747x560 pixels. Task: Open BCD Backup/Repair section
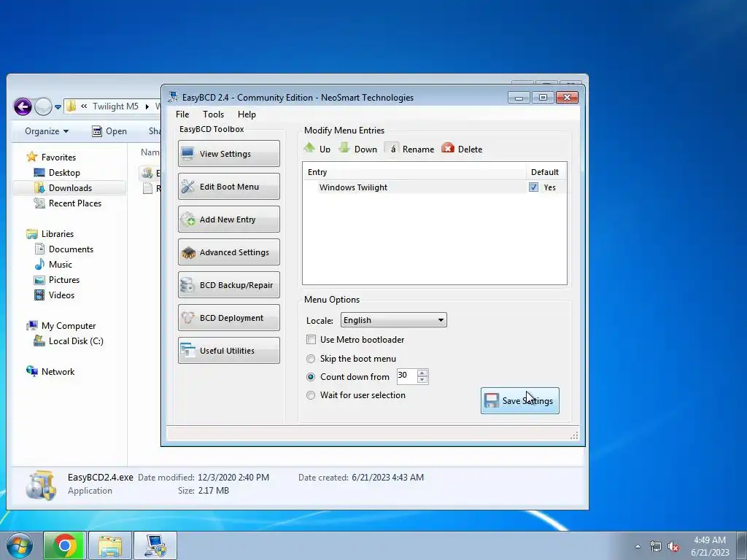228,285
